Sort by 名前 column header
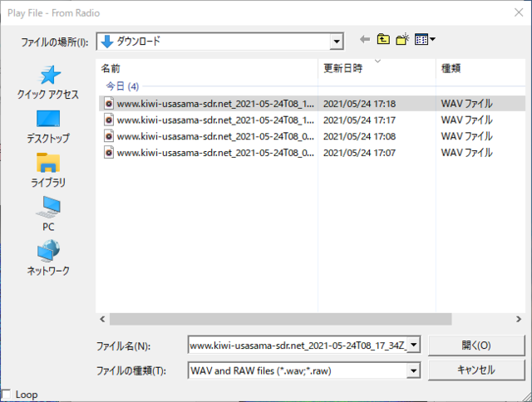 [207, 68]
